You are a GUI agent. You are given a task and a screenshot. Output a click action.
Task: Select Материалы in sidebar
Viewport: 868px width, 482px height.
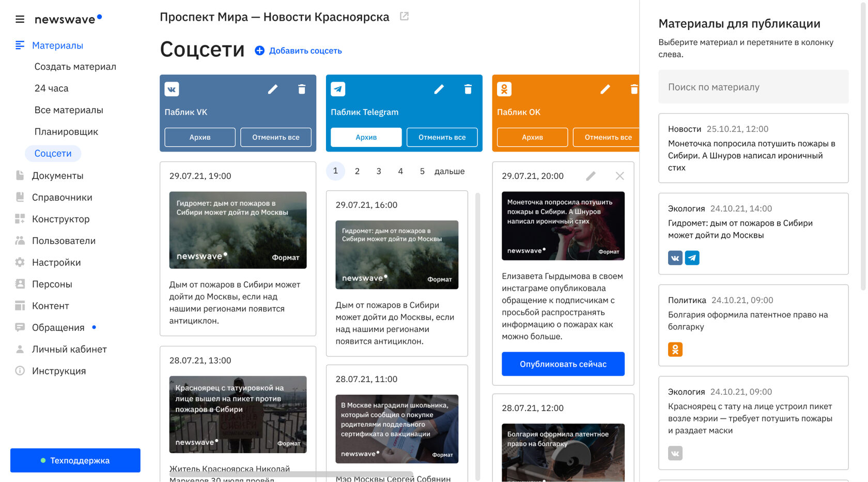tap(57, 46)
